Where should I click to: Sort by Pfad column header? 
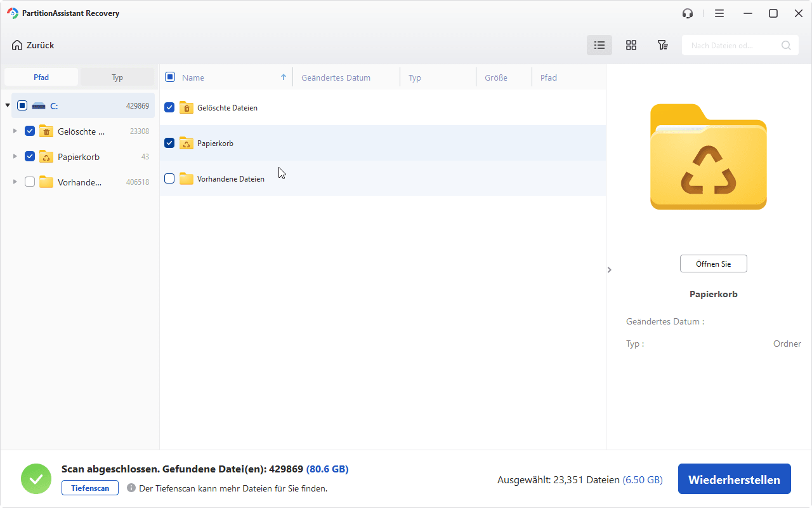549,77
